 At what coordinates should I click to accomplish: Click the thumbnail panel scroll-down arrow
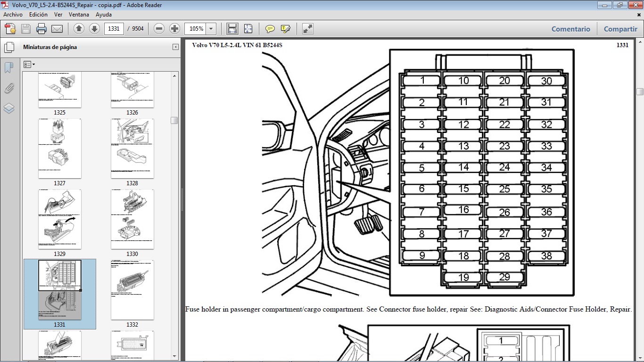[x=174, y=356]
